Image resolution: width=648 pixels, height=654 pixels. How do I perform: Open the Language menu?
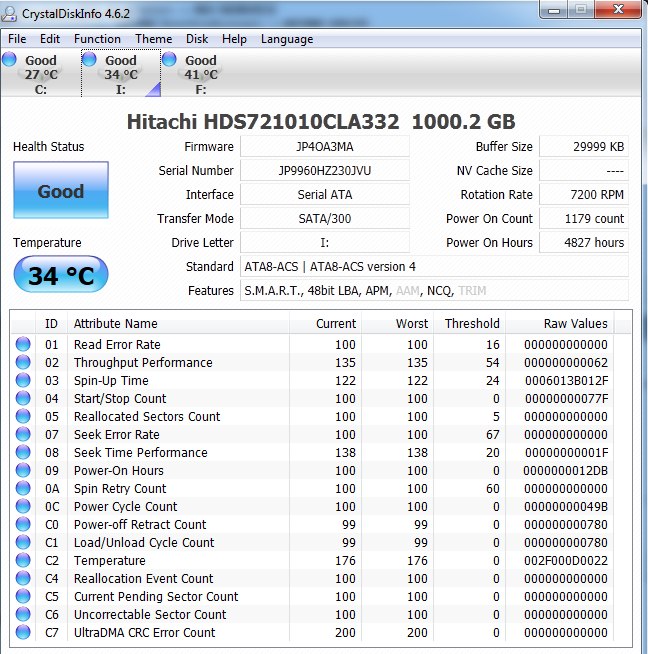pos(287,39)
